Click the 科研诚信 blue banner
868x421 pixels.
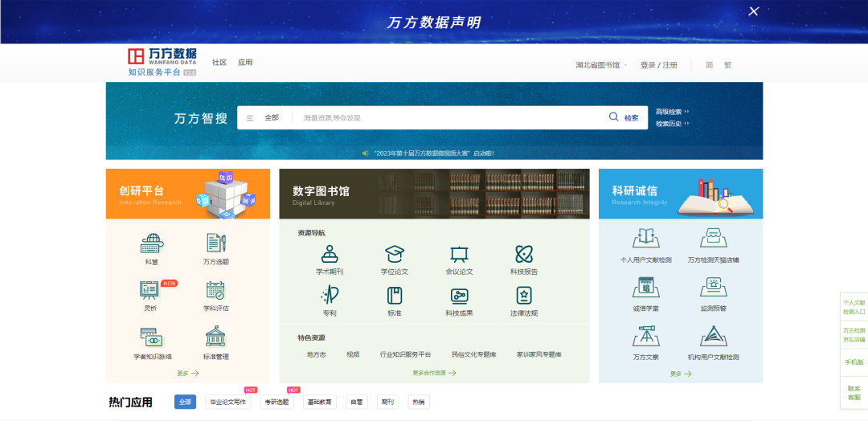[681, 194]
